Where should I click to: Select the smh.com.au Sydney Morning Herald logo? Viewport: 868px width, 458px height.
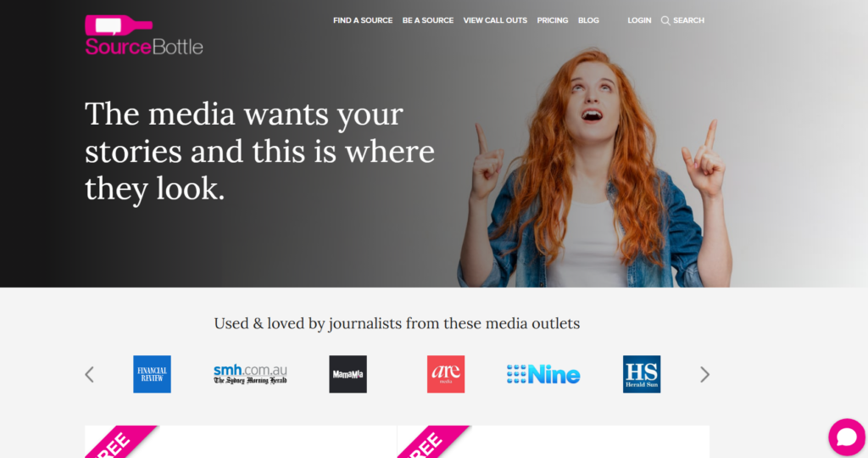250,374
